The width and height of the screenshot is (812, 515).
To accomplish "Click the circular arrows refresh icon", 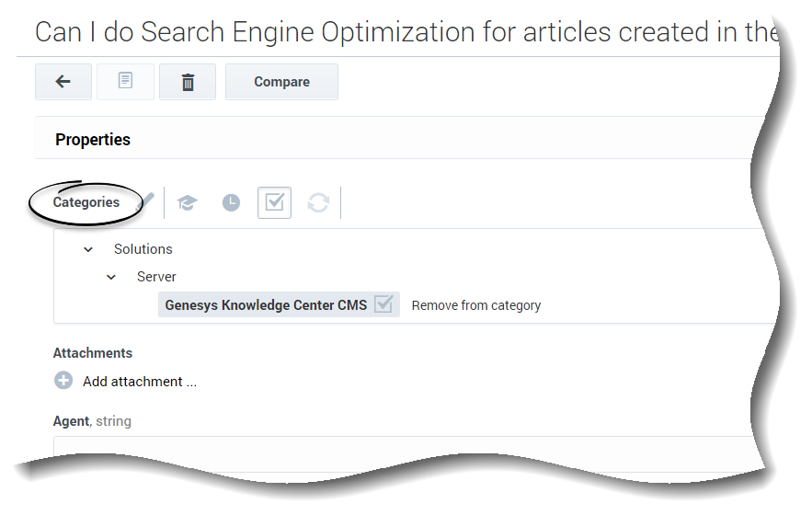I will pyautogui.click(x=318, y=203).
